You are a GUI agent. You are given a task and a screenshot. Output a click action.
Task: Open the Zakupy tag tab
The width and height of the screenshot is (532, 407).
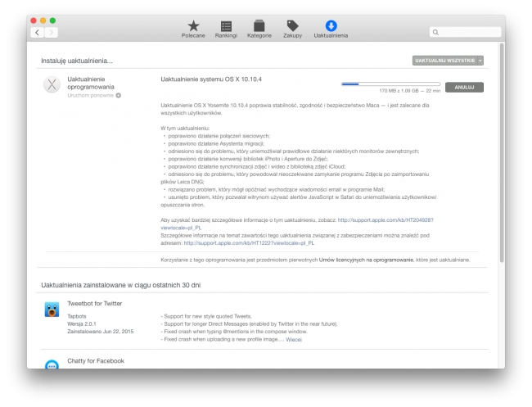[292, 29]
